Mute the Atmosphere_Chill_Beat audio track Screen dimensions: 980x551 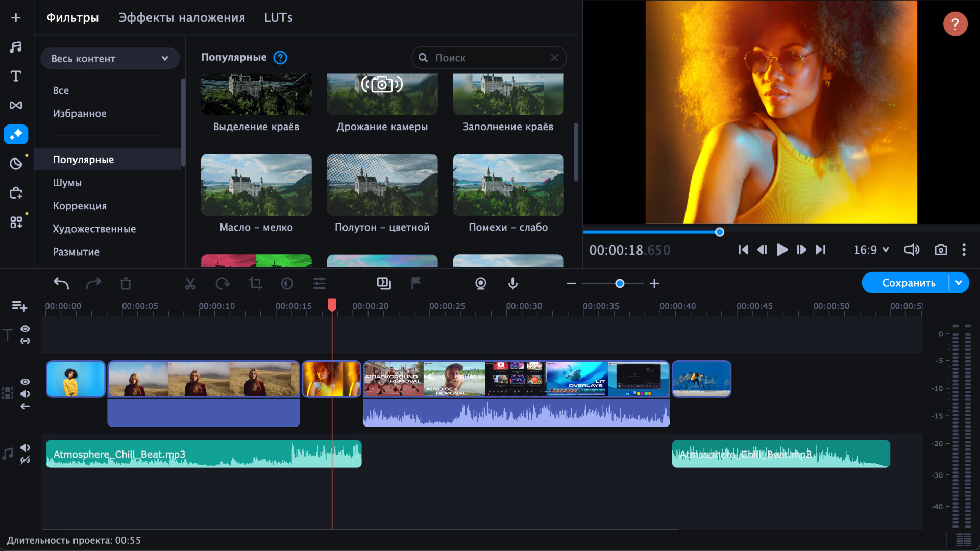tap(25, 447)
